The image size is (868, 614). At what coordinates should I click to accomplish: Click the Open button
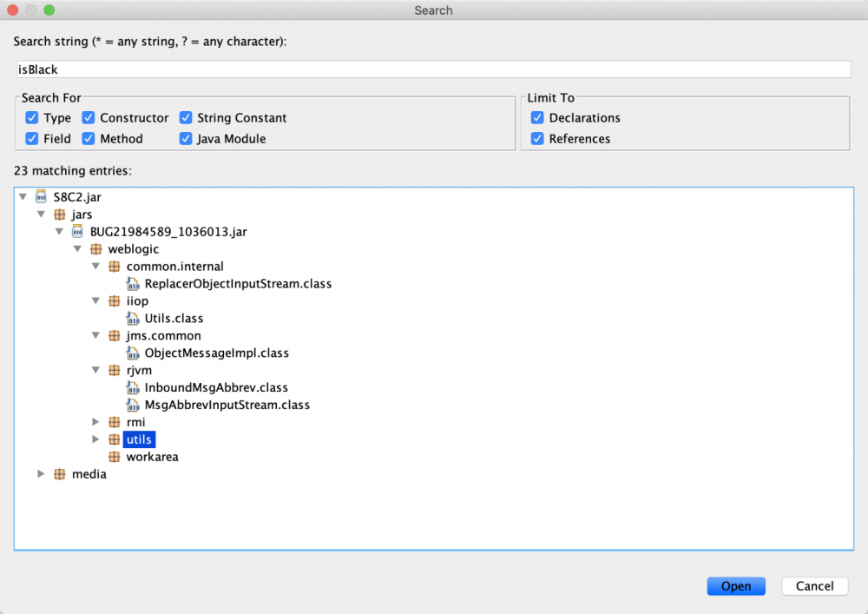(x=736, y=585)
